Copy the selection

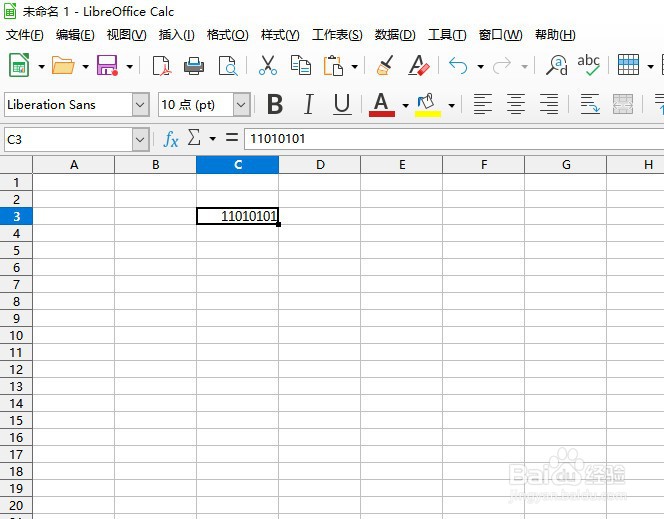pos(301,65)
